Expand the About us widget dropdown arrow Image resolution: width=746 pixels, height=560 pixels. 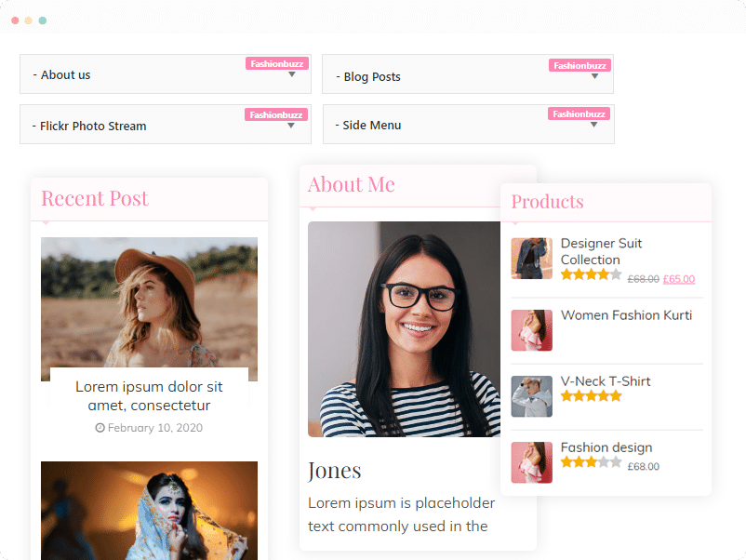292,74
